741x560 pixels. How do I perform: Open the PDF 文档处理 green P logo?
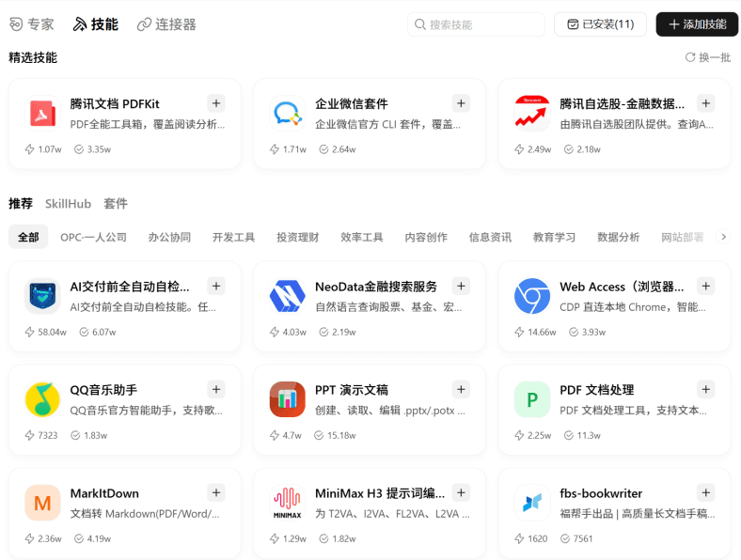tap(532, 399)
